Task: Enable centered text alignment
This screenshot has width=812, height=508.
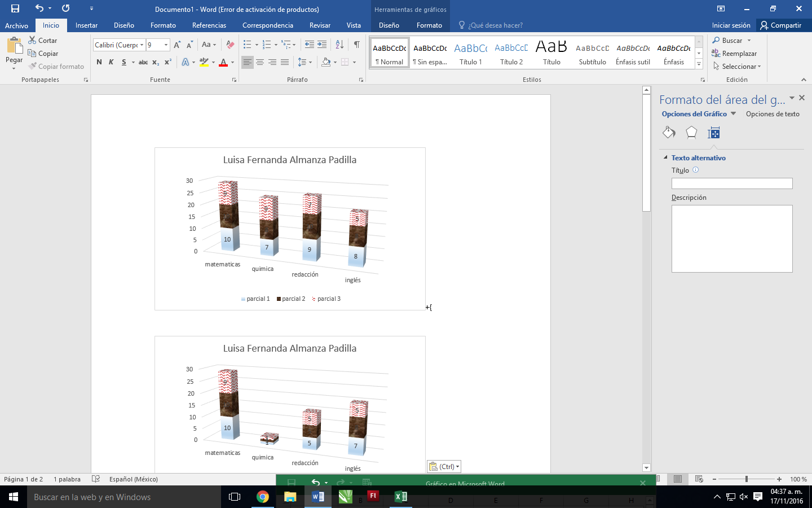Action: coord(260,62)
